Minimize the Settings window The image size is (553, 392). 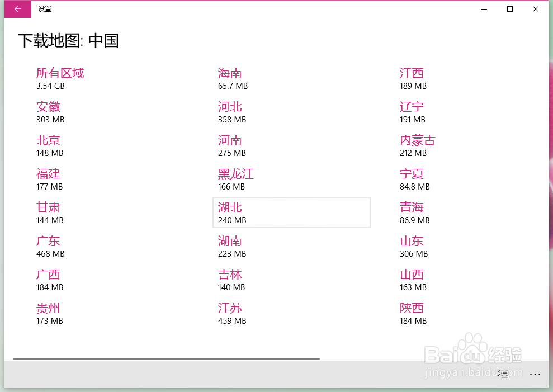(484, 9)
